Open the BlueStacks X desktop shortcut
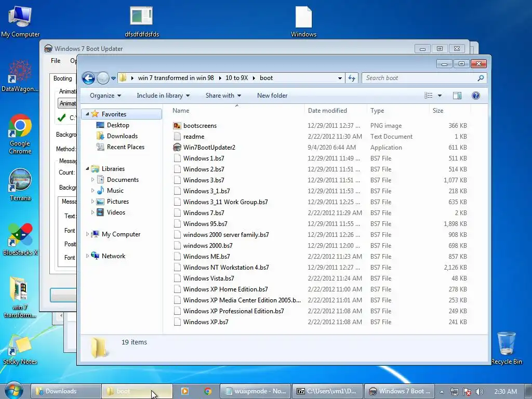Screen dimensions: 532x399 click(20, 239)
